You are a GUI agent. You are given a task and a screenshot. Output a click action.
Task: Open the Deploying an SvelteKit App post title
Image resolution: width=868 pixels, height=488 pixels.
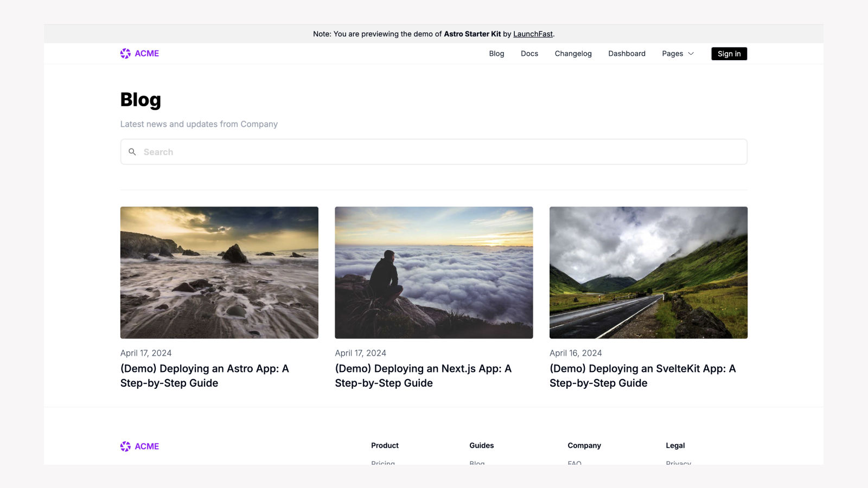pyautogui.click(x=642, y=376)
